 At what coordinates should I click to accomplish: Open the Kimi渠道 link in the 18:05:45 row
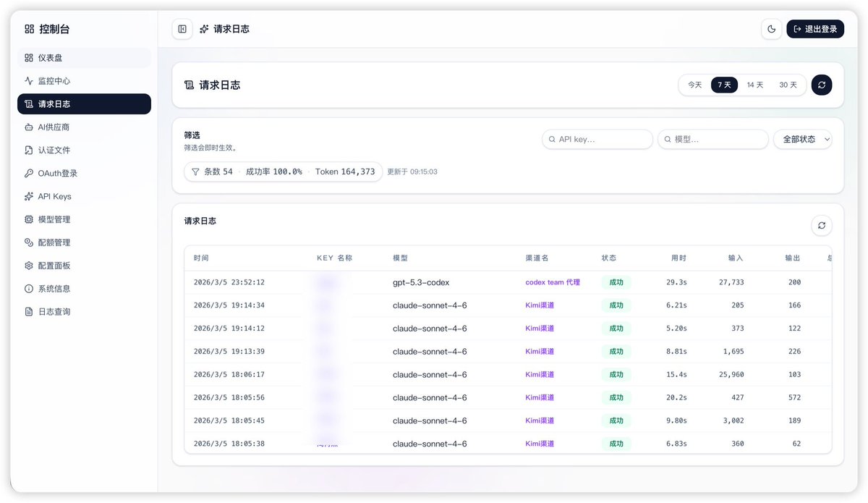click(540, 421)
